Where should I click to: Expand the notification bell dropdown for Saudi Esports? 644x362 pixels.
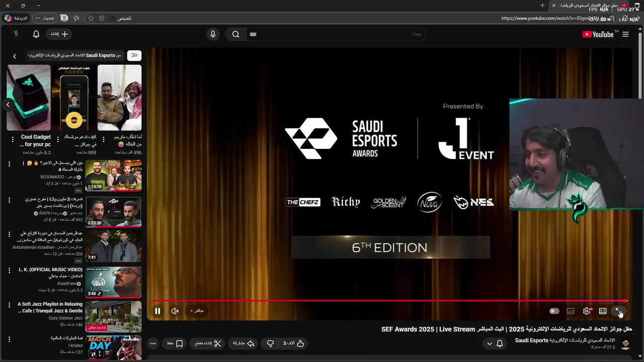tap(495, 343)
